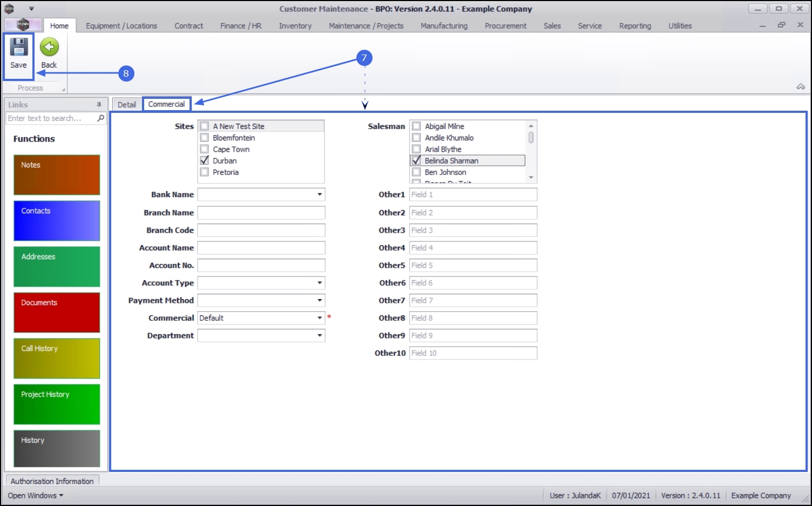Open the Procurement ribbon tab
812x506 pixels.
[505, 26]
